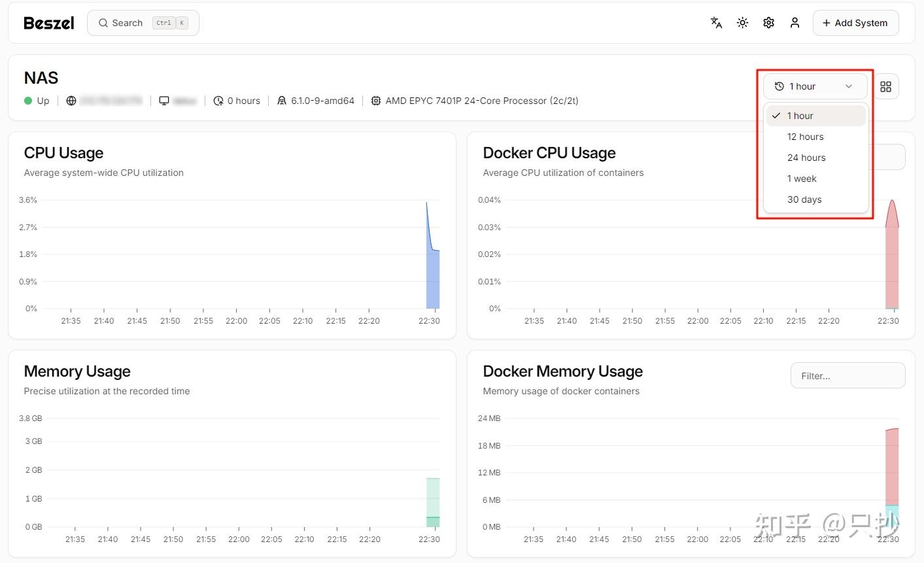924x563 pixels.
Task: Click the grid layout icon near the chart area
Action: [x=886, y=86]
